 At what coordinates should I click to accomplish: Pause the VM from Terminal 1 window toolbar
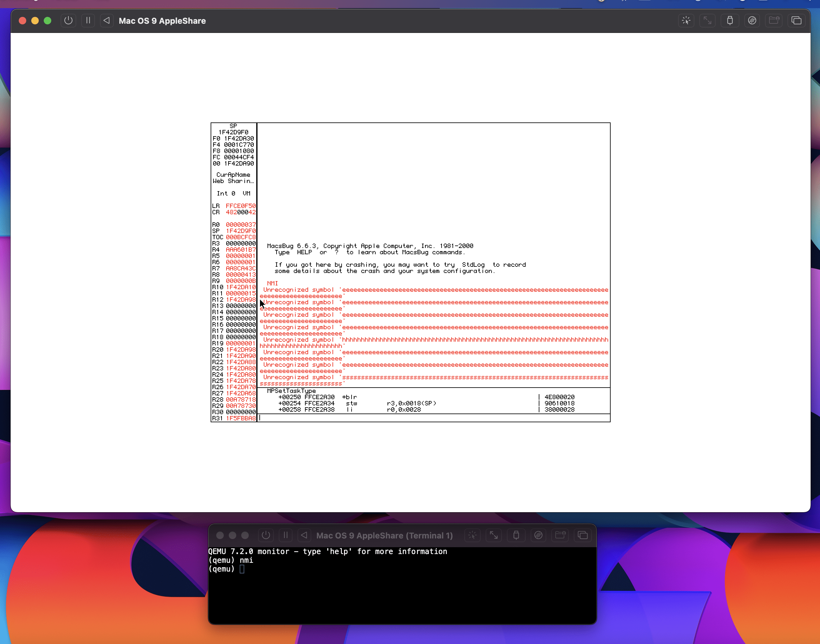286,535
